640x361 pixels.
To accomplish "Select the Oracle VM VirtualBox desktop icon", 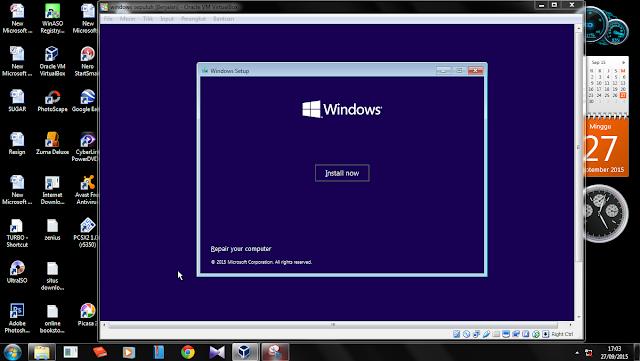I will [52, 61].
